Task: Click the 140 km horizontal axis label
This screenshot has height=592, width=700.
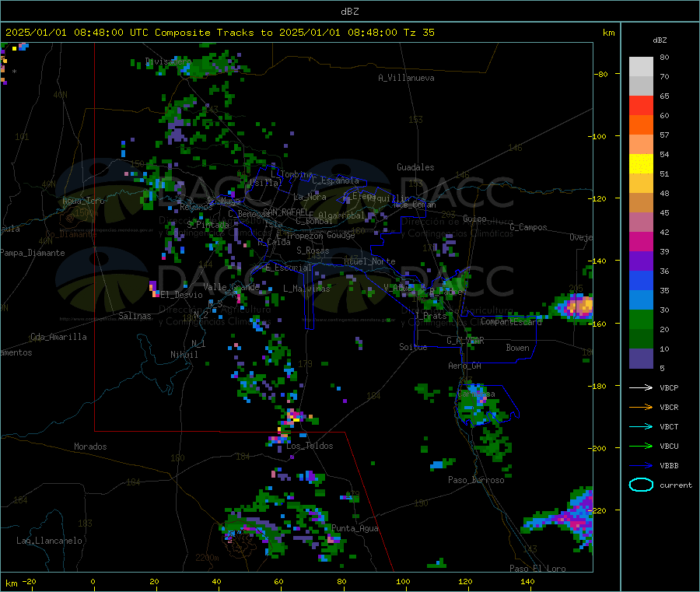Action: [x=527, y=581]
